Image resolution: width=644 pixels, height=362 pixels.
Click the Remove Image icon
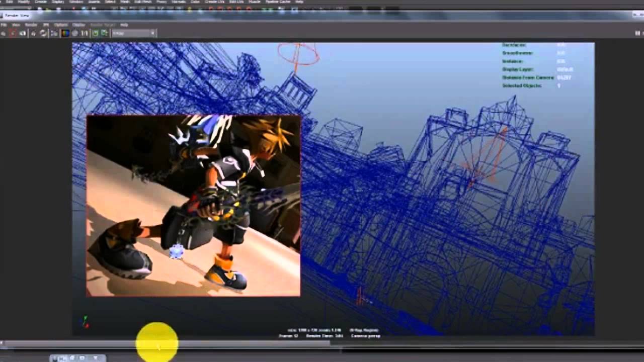click(x=104, y=33)
